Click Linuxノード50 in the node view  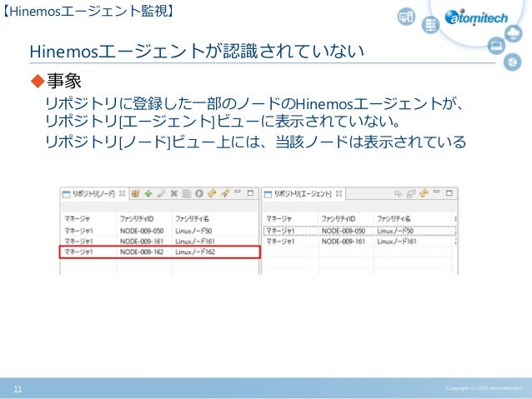click(193, 231)
